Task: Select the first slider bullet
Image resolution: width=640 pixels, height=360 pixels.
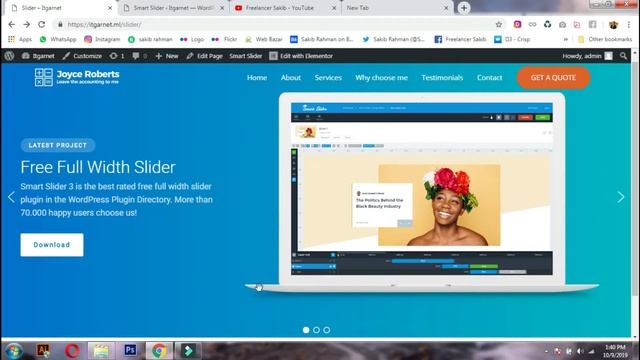Action: click(306, 330)
